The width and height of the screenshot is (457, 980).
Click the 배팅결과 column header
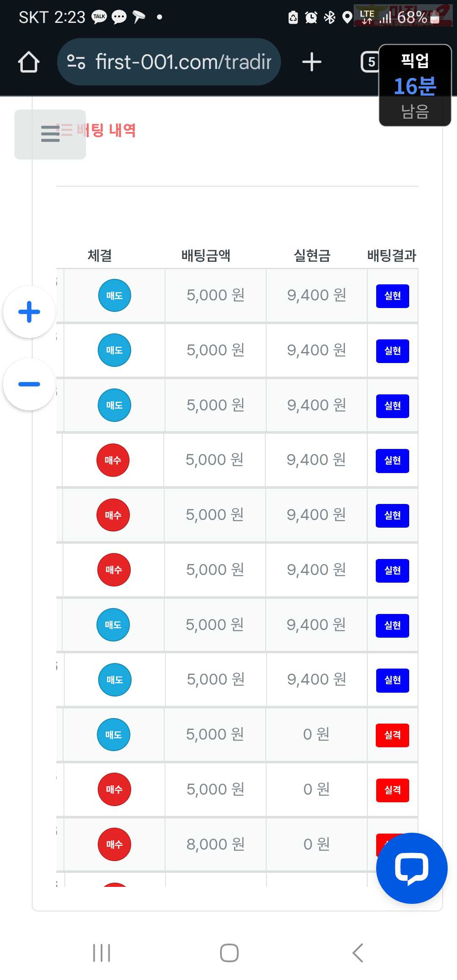click(x=392, y=255)
